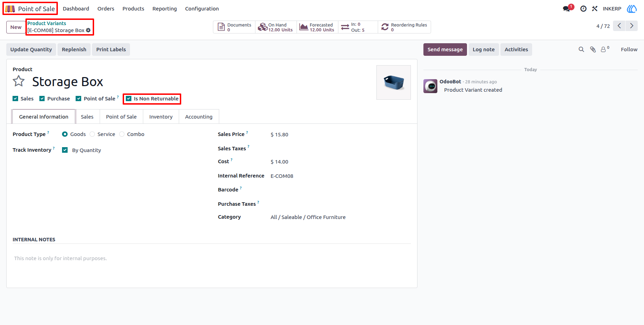Mark Storage Box as favorite star
644x325 pixels.
click(x=19, y=81)
